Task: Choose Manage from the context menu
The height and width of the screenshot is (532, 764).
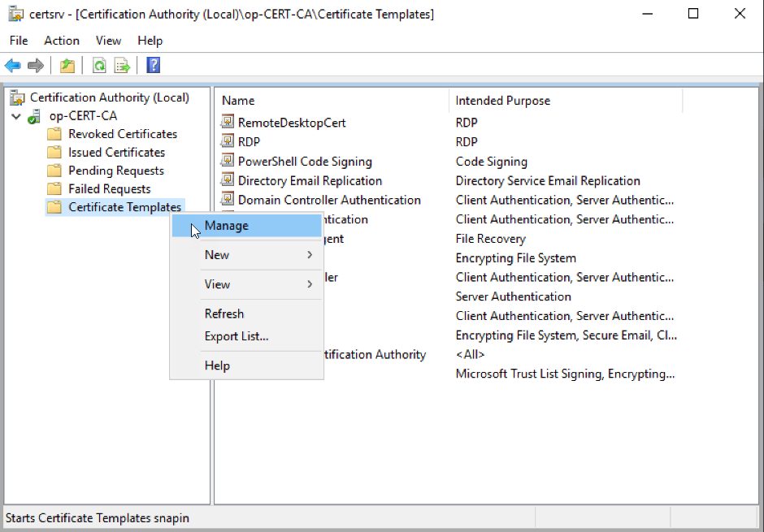Action: click(x=246, y=226)
